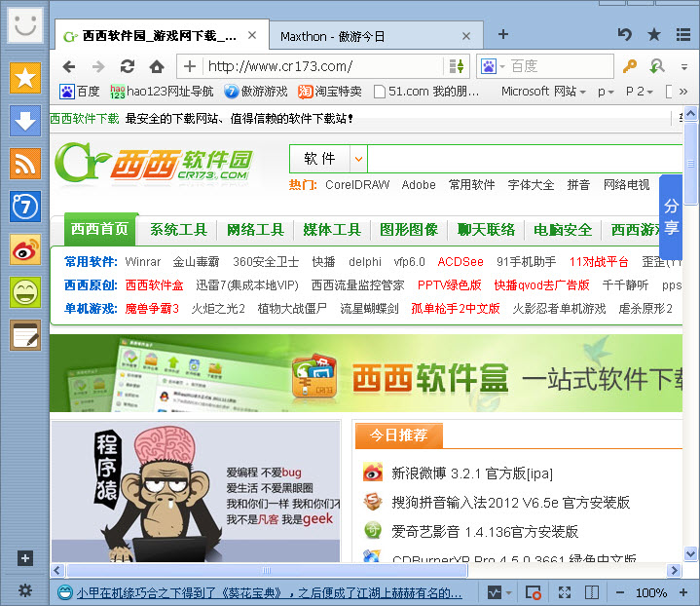Open the hao123网址导航 bookmark
This screenshot has height=606, width=700.
[x=162, y=92]
